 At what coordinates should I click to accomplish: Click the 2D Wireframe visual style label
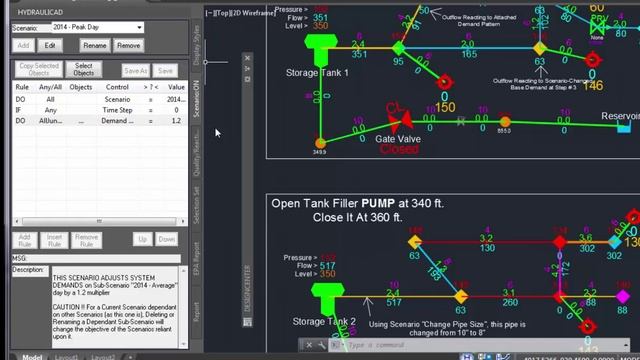pyautogui.click(x=253, y=13)
